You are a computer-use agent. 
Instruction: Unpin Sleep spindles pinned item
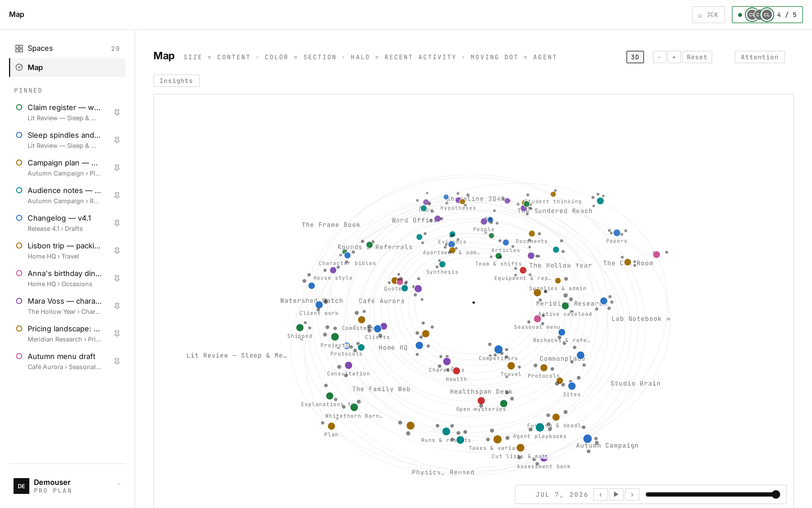click(x=117, y=140)
